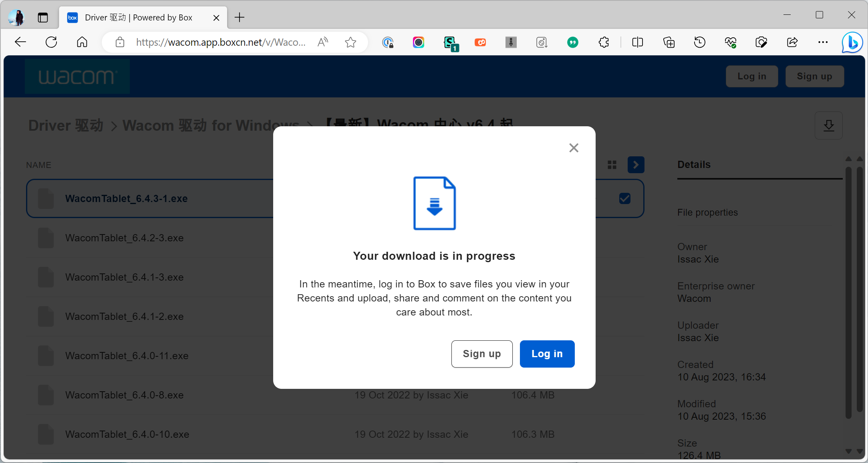The image size is (868, 463).
Task: Collapse details sidebar with blue chevron button
Action: [636, 165]
